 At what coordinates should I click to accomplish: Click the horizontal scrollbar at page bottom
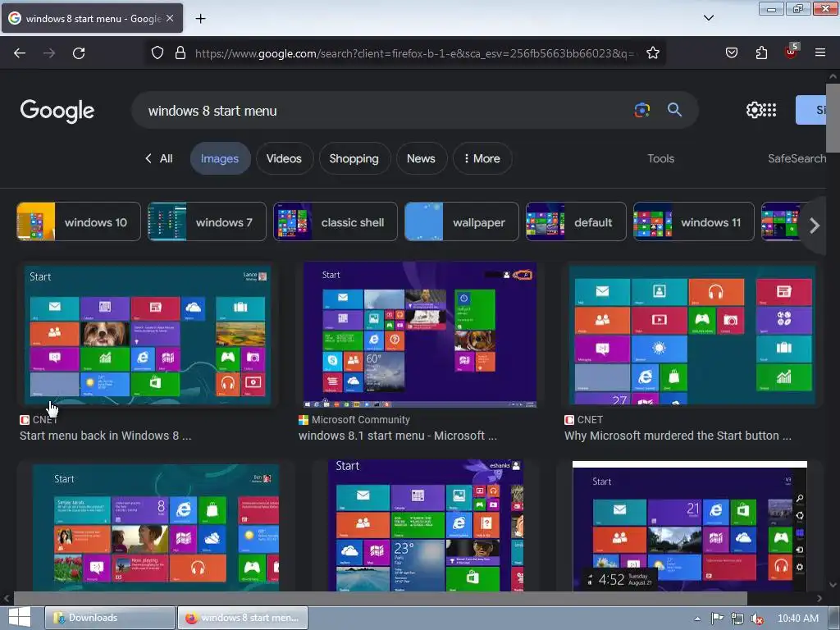click(x=381, y=598)
